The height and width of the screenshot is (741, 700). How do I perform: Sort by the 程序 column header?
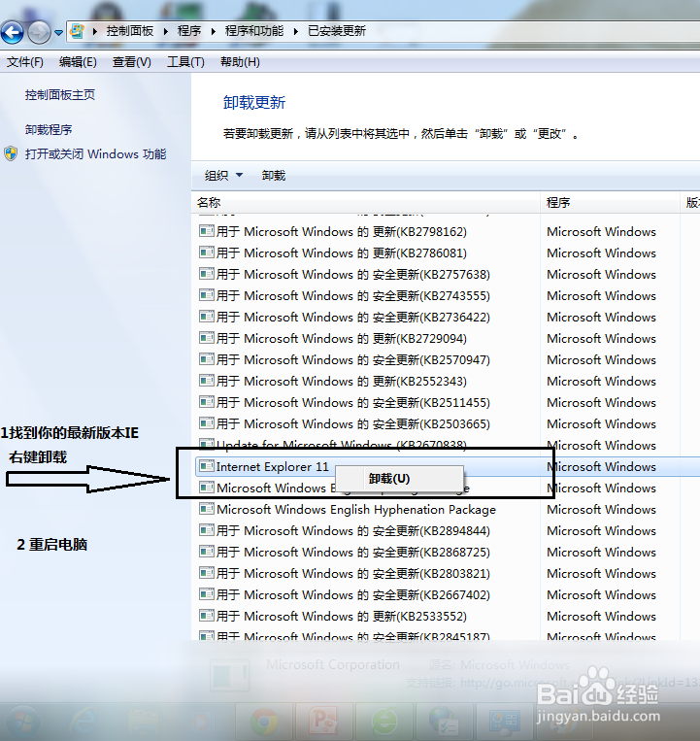click(x=610, y=203)
